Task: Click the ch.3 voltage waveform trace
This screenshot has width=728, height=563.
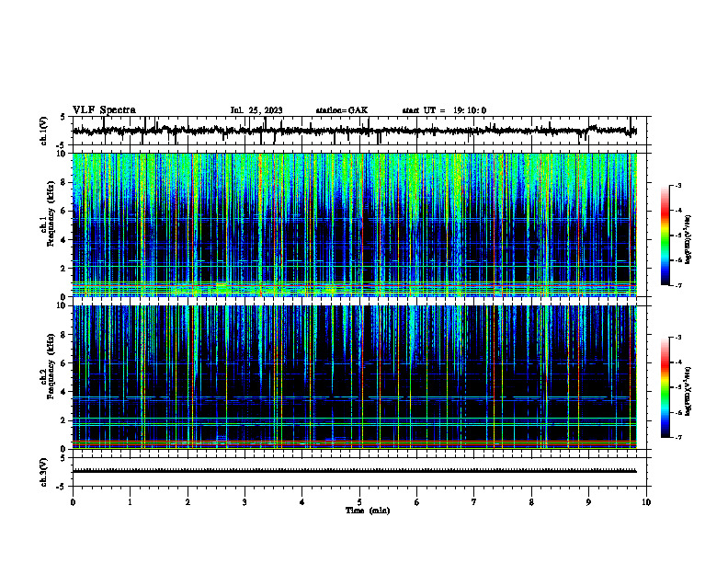Action: tap(355, 471)
